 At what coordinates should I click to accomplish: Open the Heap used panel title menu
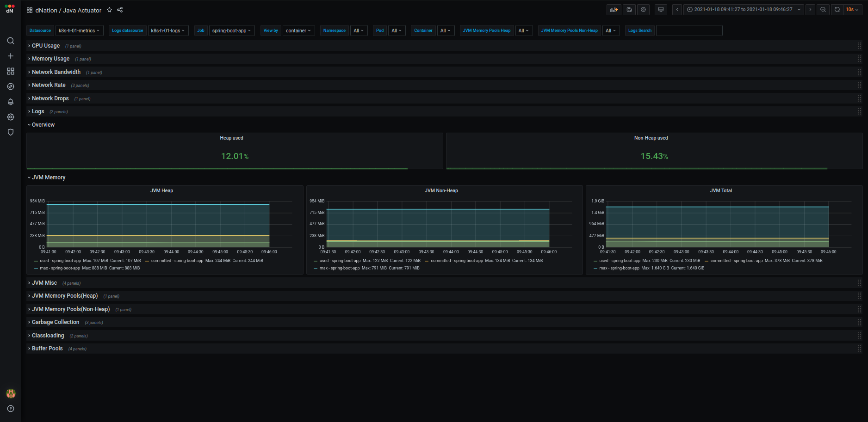231,138
